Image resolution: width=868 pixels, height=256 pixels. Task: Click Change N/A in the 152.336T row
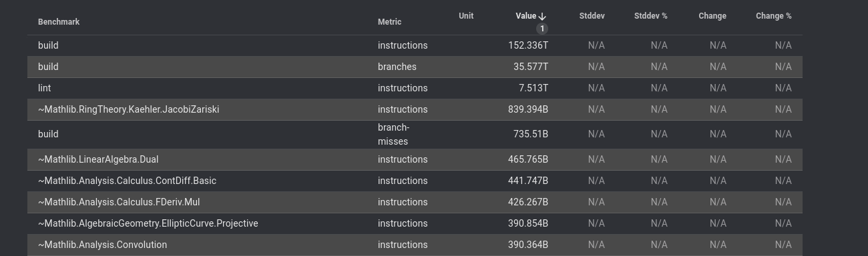(x=718, y=45)
